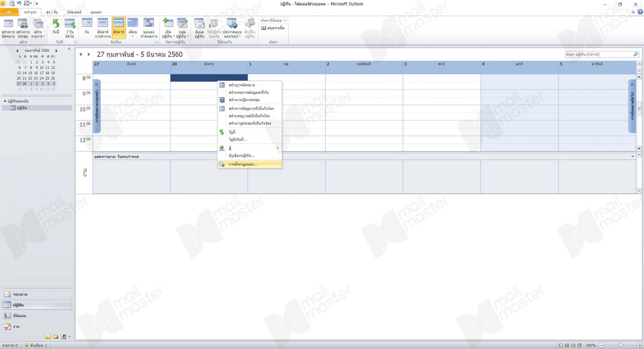Click Previous Appointment side tab
The width and height of the screenshot is (644, 349).
point(97,106)
